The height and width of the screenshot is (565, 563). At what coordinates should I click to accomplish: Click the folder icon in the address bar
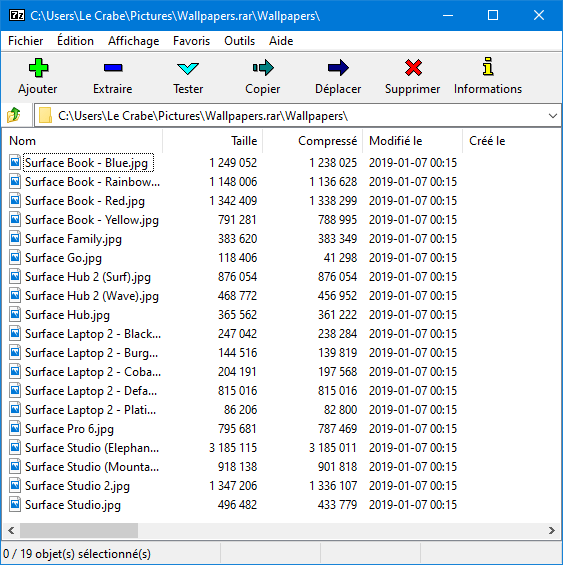[45, 115]
